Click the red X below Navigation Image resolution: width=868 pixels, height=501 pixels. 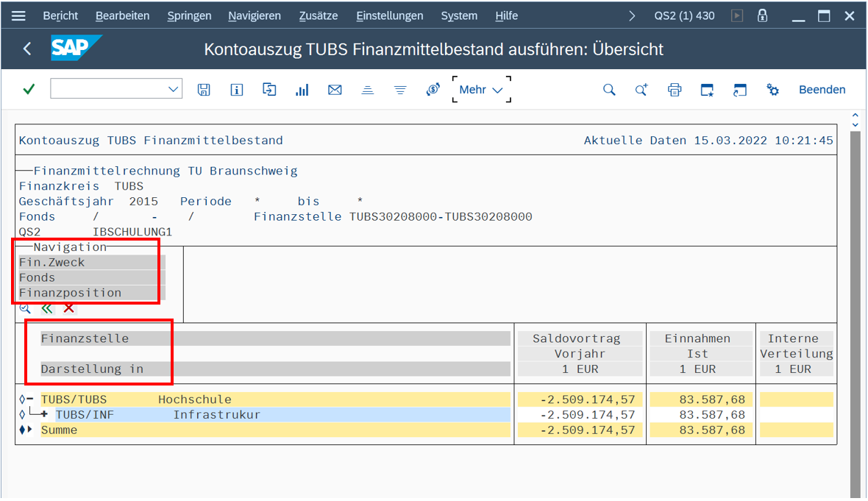[x=69, y=308]
